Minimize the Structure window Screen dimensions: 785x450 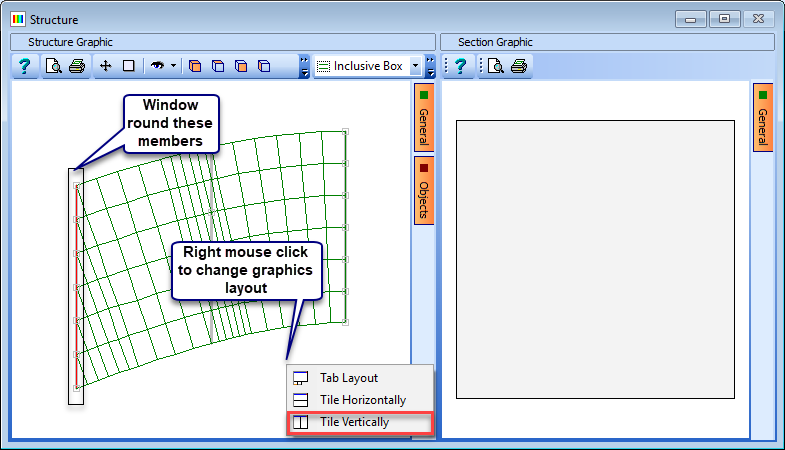[690, 19]
